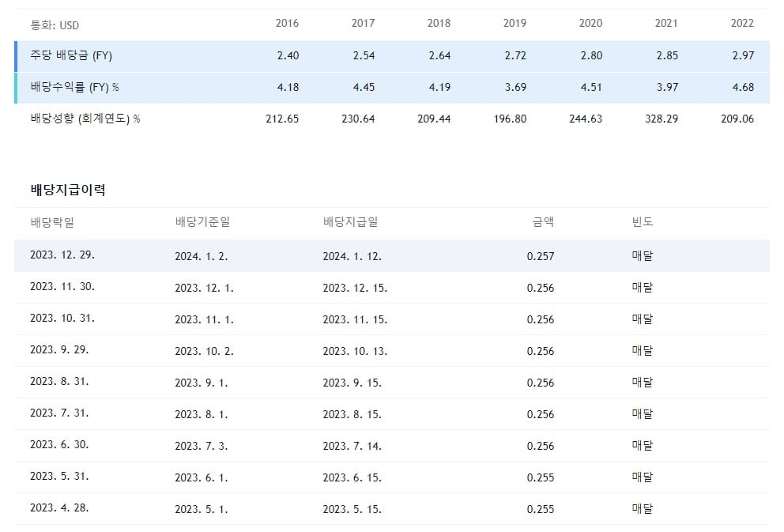Select ex-dividend date 2023. 8. 31.
The image size is (784, 532).
(x=59, y=382)
